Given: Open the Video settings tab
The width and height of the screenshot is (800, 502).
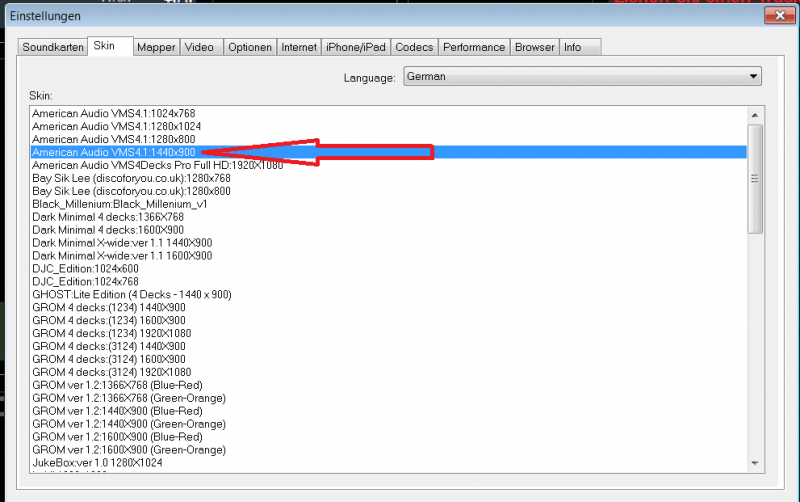Looking at the screenshot, I should [200, 47].
